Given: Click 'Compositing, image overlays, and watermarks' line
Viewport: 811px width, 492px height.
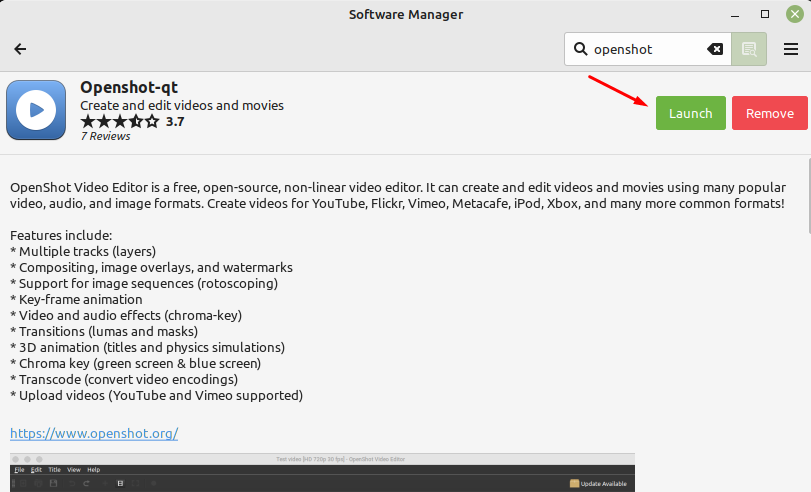Looking at the screenshot, I should point(151,267).
